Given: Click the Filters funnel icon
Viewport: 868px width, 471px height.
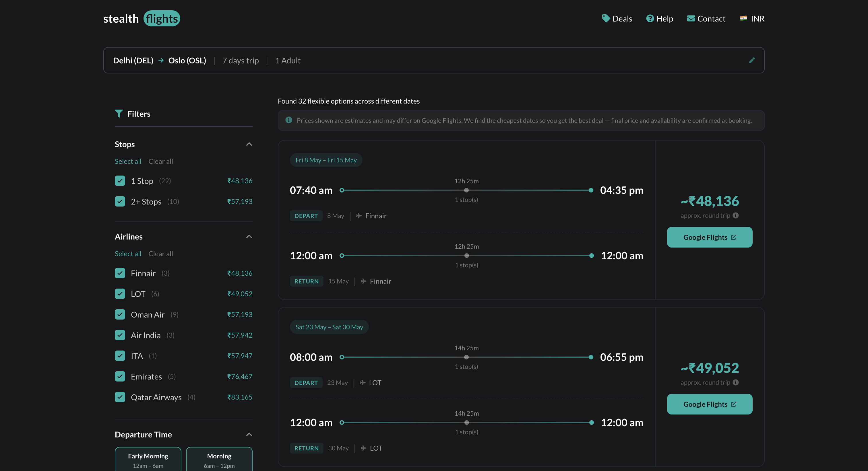Looking at the screenshot, I should 119,114.
